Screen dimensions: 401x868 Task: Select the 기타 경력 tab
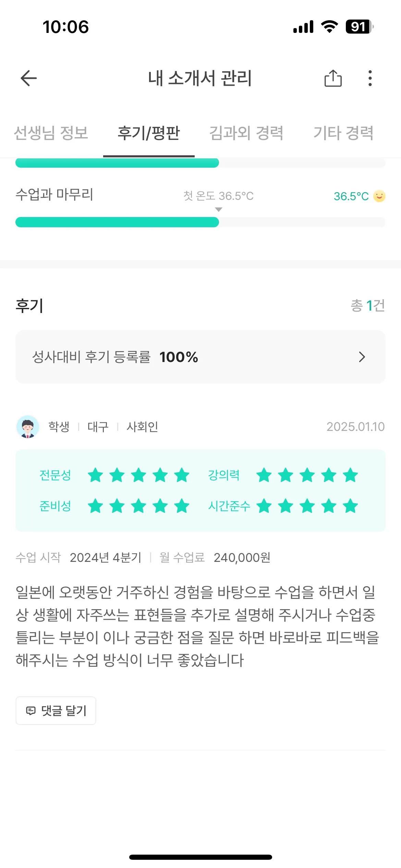pos(343,133)
